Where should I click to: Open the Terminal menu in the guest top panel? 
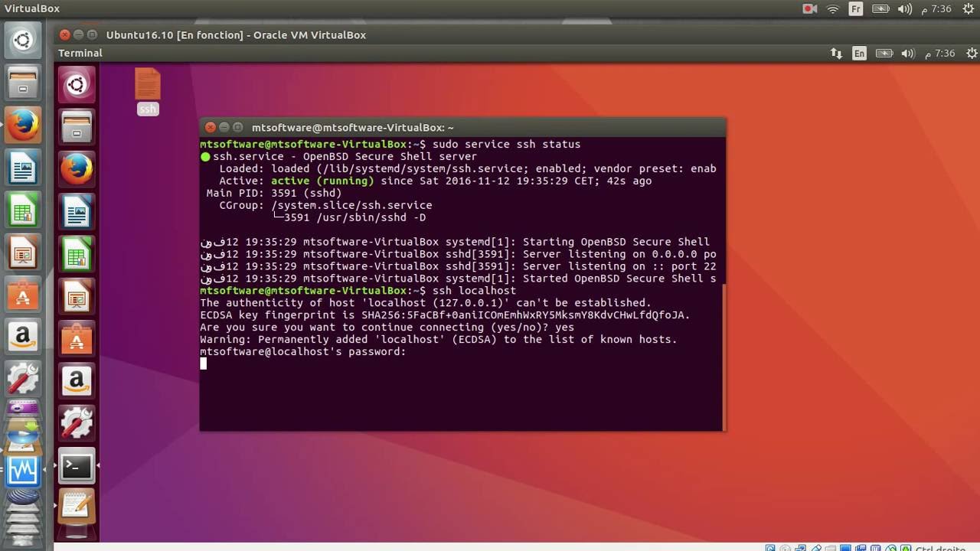point(80,54)
